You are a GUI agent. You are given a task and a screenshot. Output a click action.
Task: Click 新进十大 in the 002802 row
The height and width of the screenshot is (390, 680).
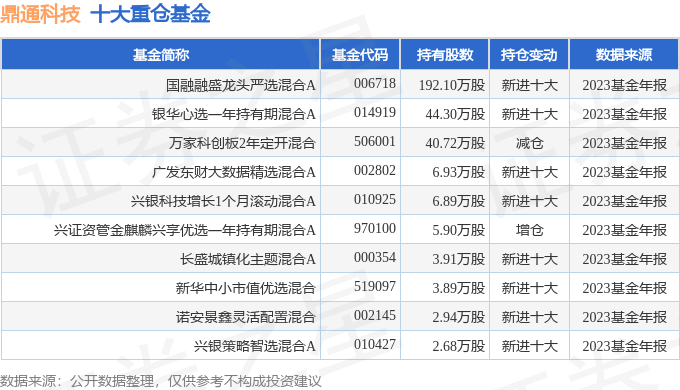click(x=530, y=172)
